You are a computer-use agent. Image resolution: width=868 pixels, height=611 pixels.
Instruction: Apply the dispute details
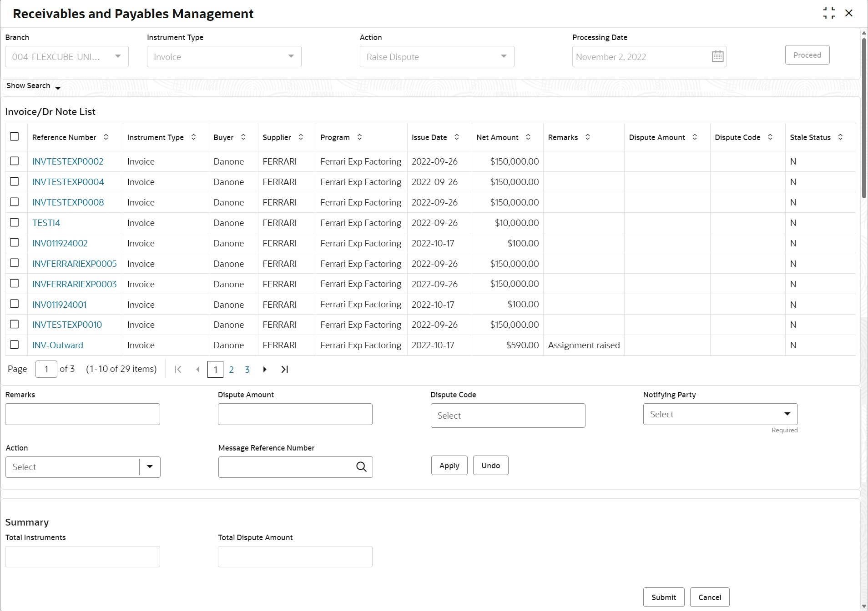[x=449, y=466]
